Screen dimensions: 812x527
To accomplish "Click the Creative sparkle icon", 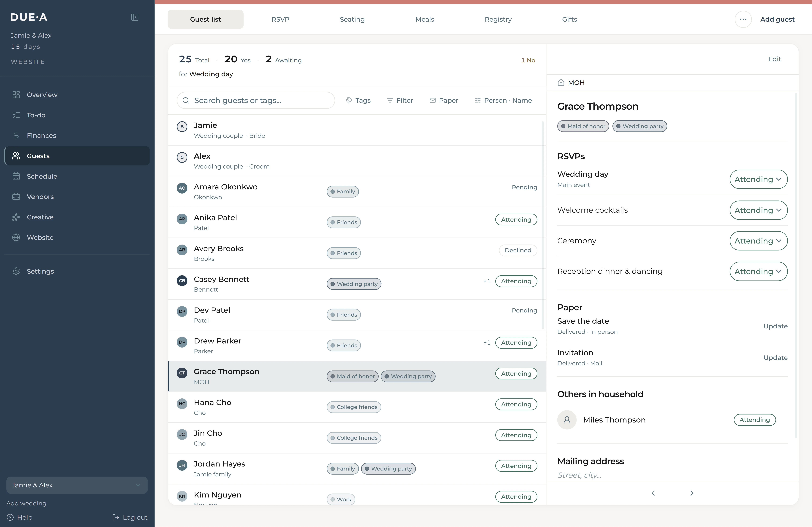I will [x=16, y=217].
